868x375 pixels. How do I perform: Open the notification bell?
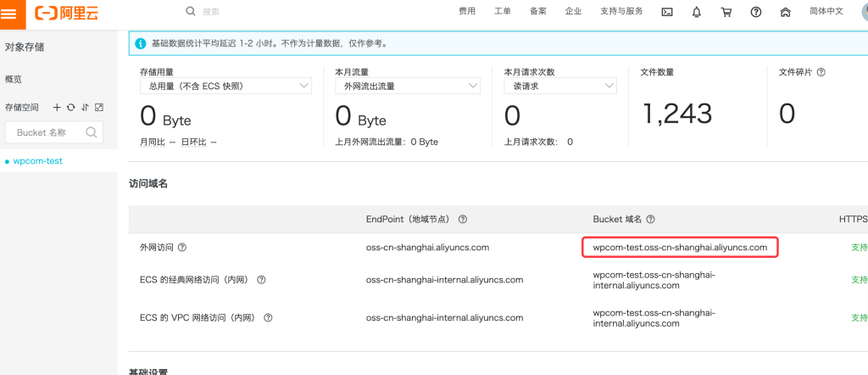pos(697,12)
